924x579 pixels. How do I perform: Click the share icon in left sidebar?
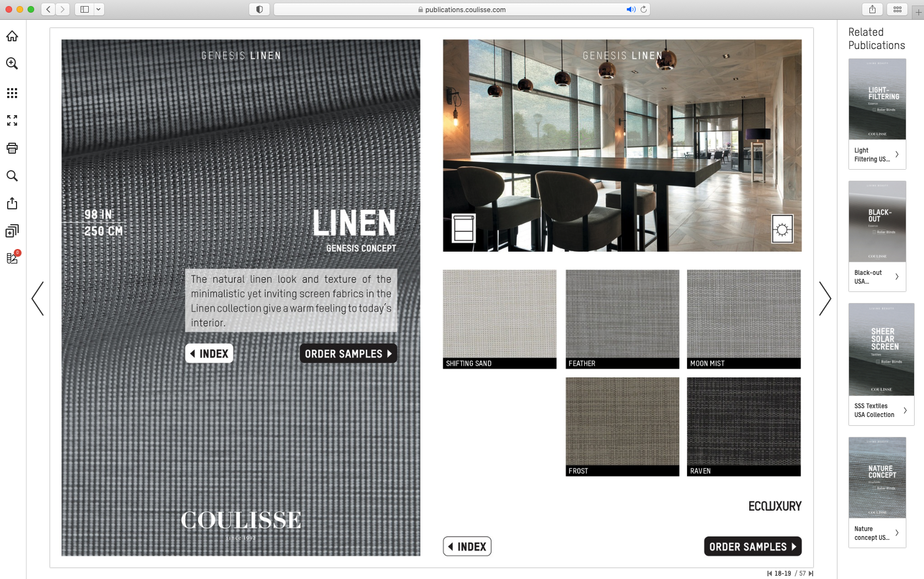click(12, 204)
